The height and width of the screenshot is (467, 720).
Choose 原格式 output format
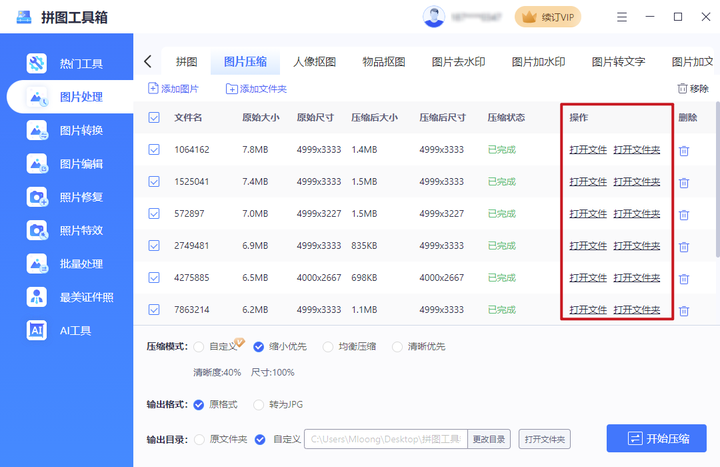(199, 405)
